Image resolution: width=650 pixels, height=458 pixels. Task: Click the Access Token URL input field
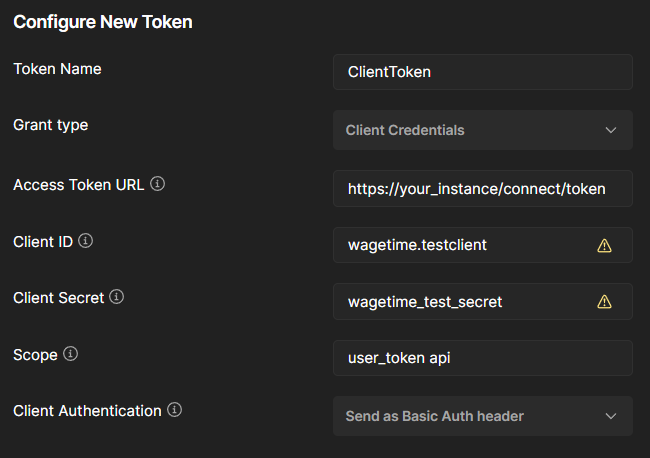point(483,189)
